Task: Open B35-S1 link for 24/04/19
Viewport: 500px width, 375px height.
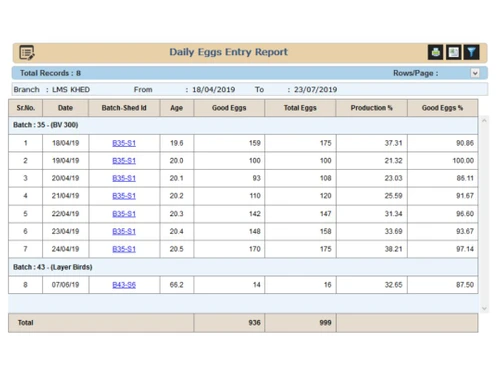Action: click(x=124, y=249)
